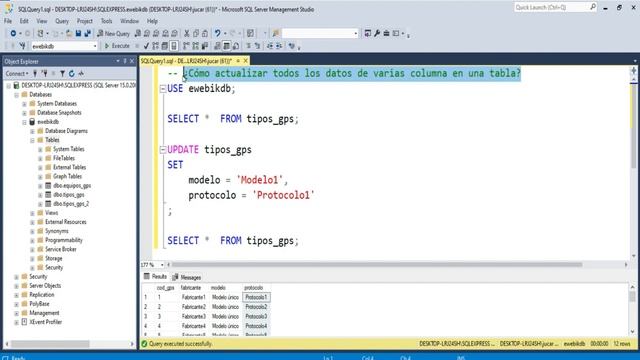Expand the System Databases node

pos(24,104)
